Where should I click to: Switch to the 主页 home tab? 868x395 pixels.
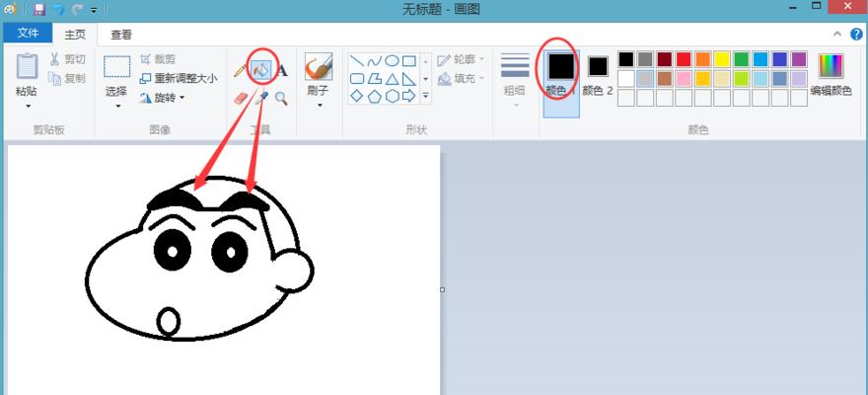75,35
